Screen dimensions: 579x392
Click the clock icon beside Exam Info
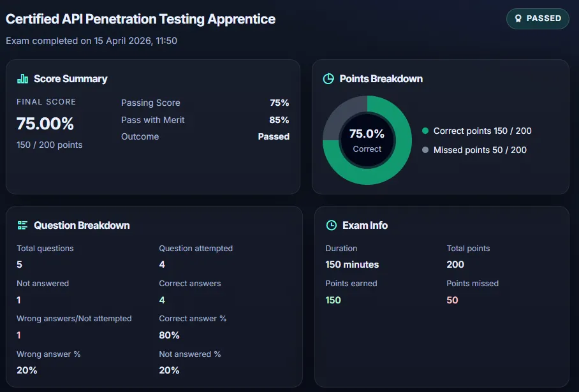pyautogui.click(x=331, y=225)
